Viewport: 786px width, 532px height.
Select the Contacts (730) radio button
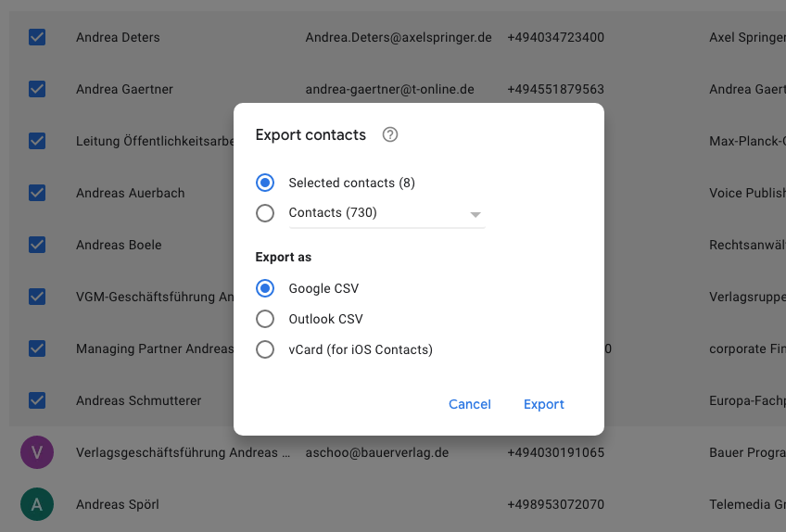[265, 213]
